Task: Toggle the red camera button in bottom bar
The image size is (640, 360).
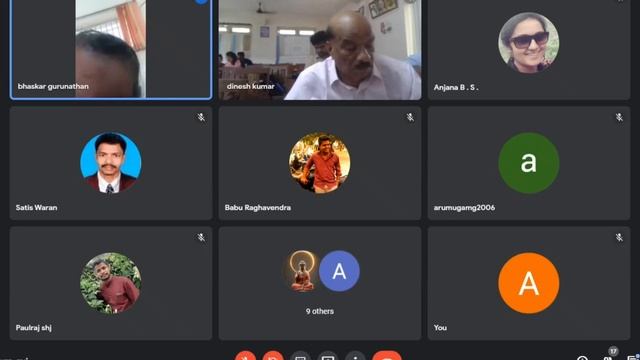Action: (x=273, y=356)
